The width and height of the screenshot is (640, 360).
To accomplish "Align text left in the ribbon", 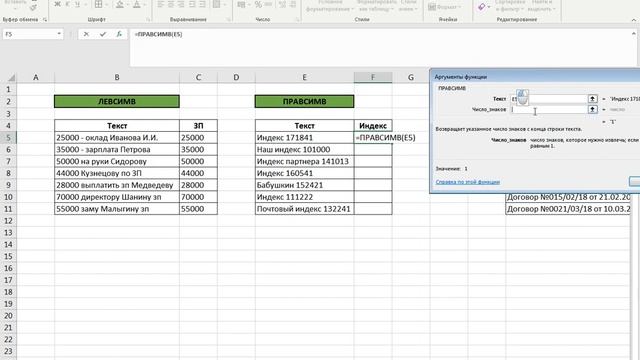I will (161, 4).
